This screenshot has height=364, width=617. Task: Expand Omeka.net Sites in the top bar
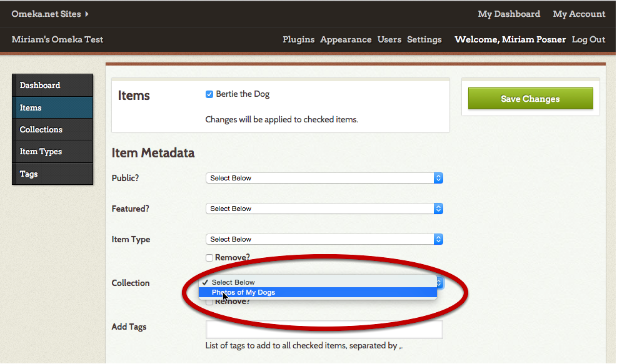47,14
